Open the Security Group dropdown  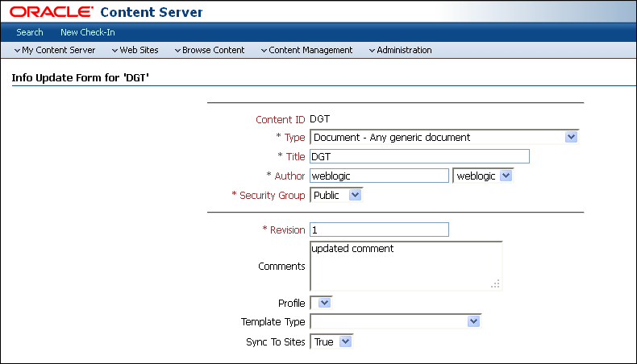pyautogui.click(x=336, y=196)
